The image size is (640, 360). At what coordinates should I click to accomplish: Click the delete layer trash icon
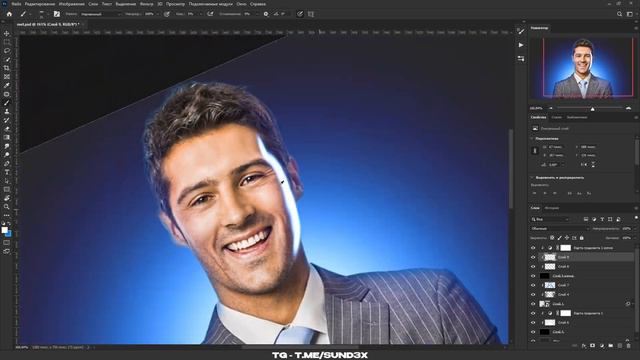[x=629, y=346]
